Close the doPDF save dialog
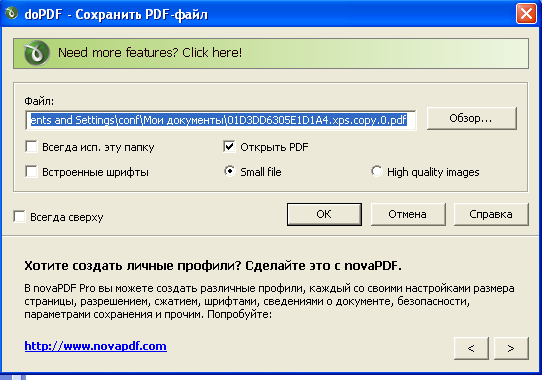The width and height of the screenshot is (542, 380). click(526, 14)
